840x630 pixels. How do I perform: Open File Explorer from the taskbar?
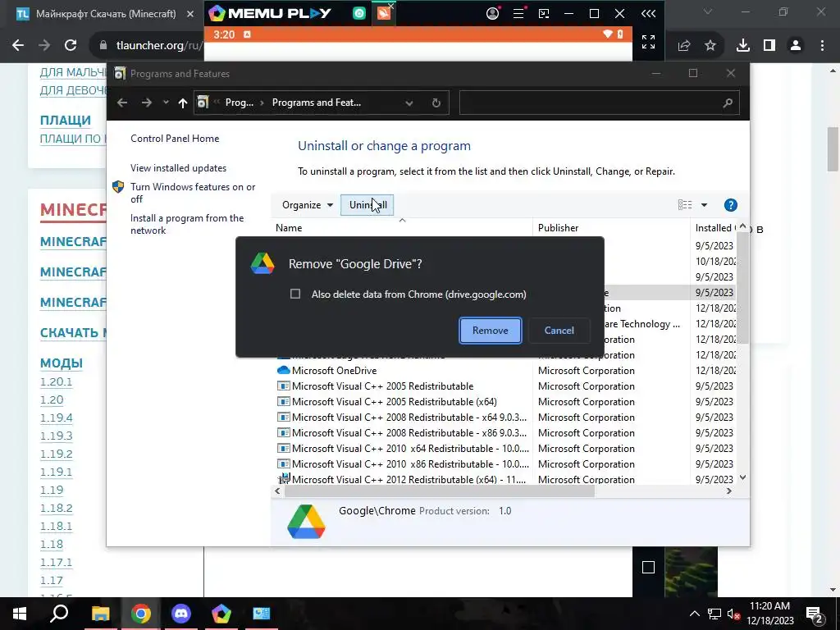coord(100,614)
